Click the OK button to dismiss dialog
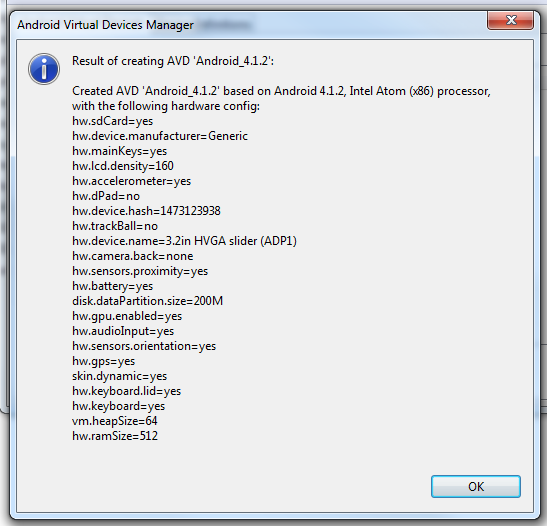Screen dimensions: 547x526 point(475,486)
